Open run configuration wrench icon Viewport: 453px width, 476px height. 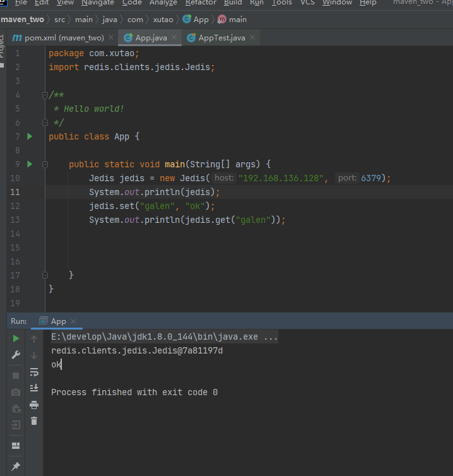[x=16, y=355]
